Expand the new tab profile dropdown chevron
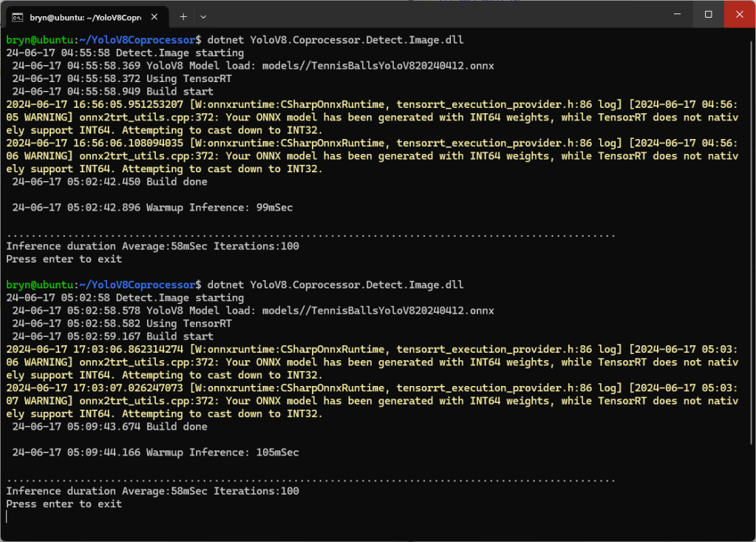Image resolution: width=756 pixels, height=542 pixels. (204, 16)
